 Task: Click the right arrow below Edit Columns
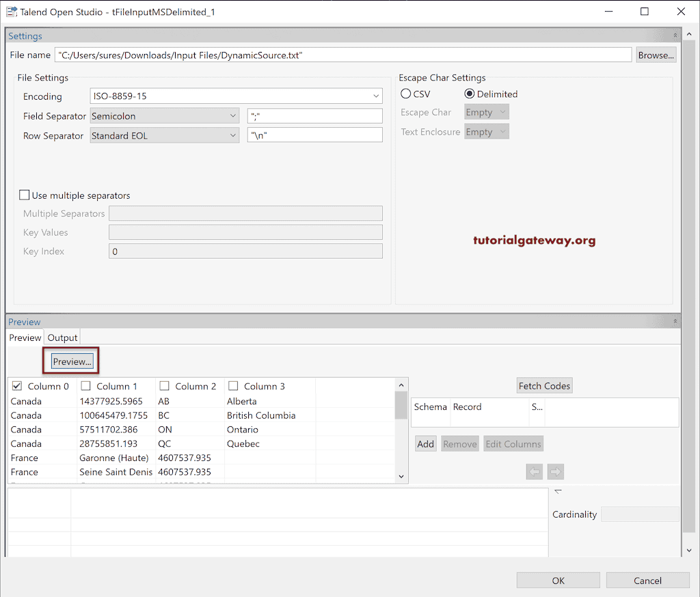[555, 471]
